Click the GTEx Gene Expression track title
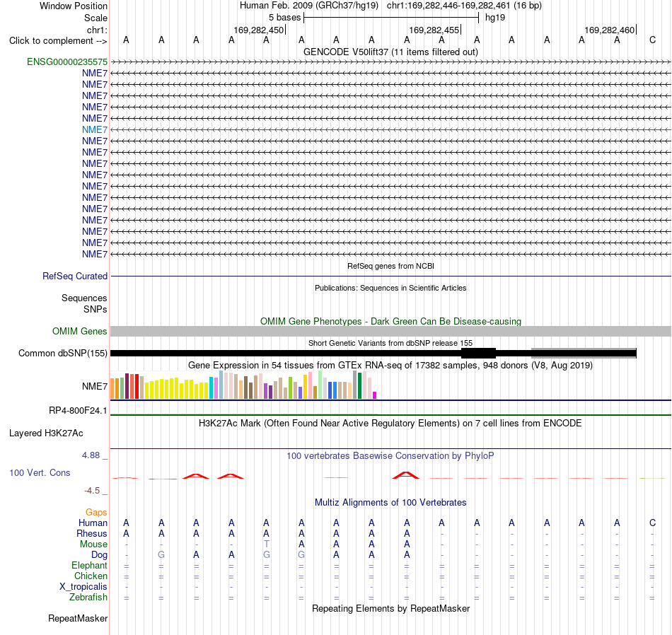This screenshot has width=672, height=635. (x=390, y=366)
